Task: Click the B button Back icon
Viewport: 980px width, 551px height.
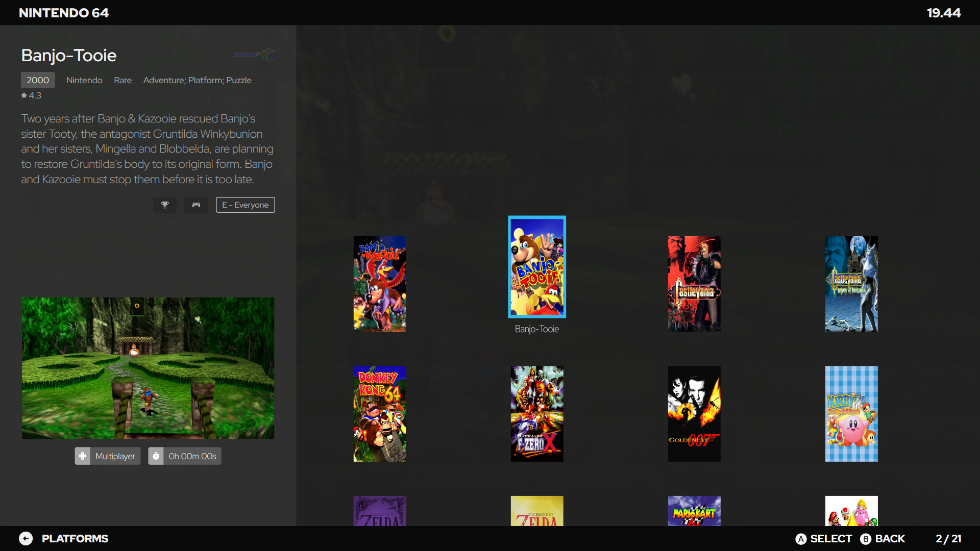Action: tap(866, 539)
